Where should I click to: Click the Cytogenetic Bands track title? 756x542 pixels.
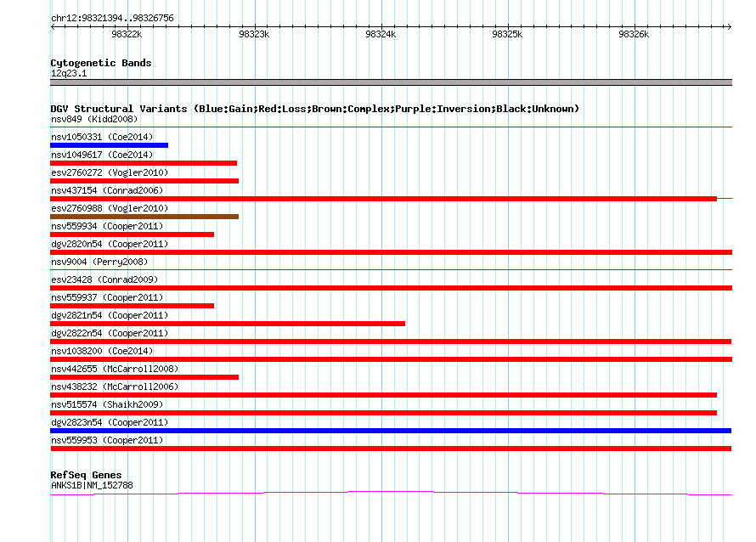(x=101, y=63)
